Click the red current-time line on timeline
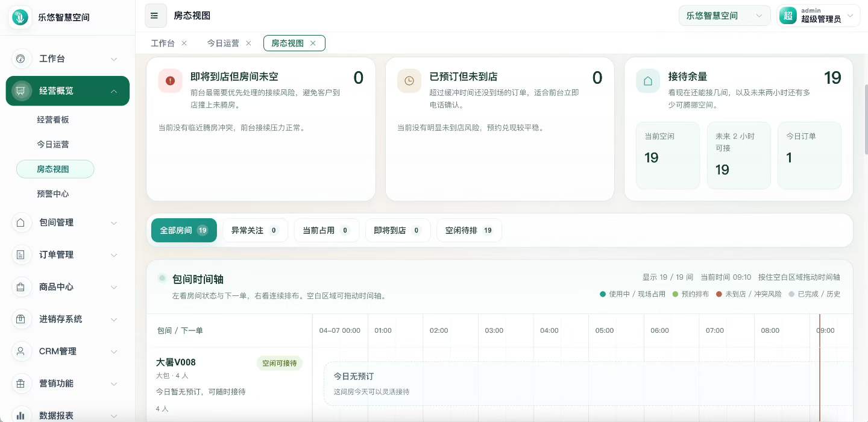 (x=820, y=374)
